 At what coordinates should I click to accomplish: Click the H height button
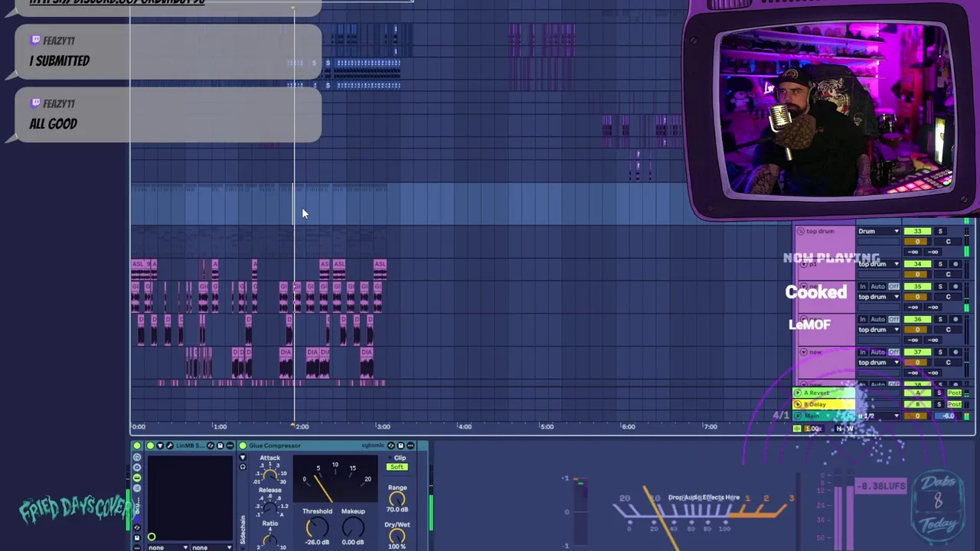[x=839, y=429]
